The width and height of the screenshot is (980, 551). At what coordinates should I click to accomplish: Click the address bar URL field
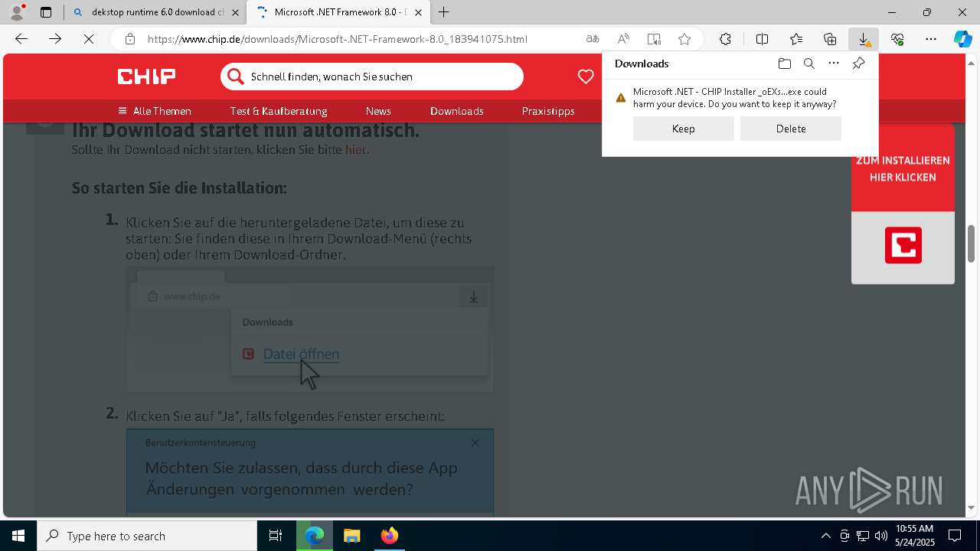point(337,39)
